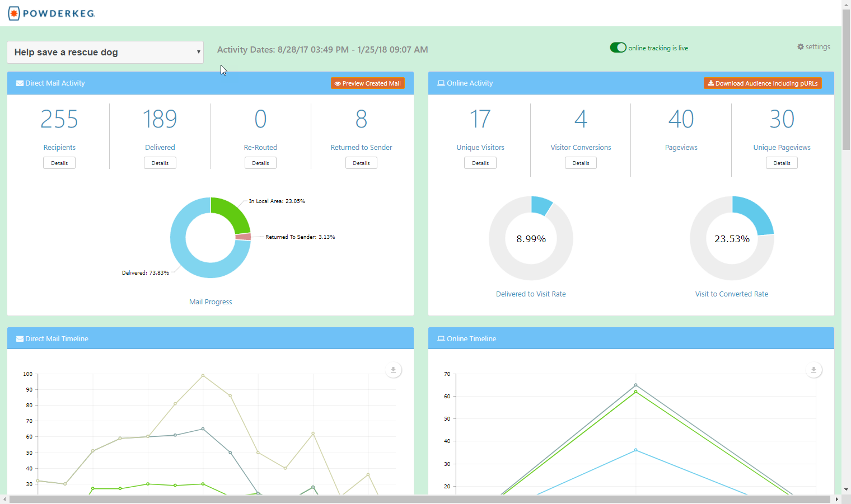
Task: Click the laptop icon in Online Activity header
Action: click(441, 83)
